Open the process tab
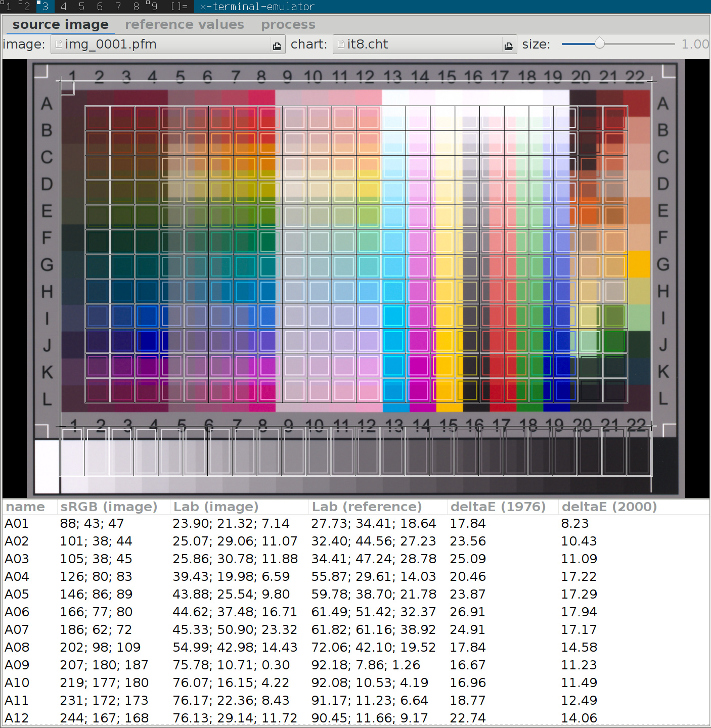The image size is (711, 728). coord(288,25)
